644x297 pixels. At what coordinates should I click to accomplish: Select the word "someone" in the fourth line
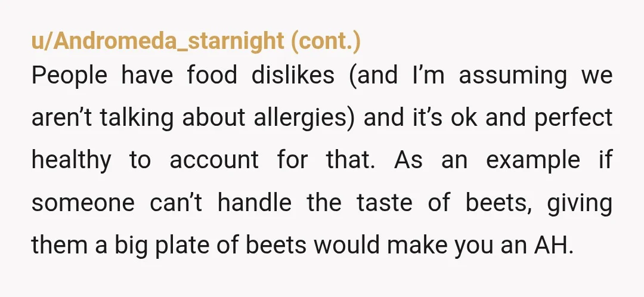pos(83,203)
